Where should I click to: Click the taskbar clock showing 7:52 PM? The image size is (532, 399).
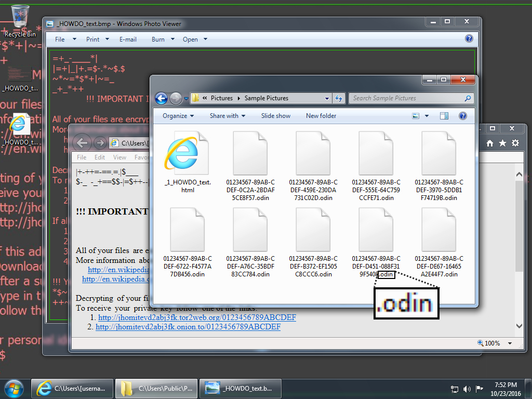(x=506, y=389)
